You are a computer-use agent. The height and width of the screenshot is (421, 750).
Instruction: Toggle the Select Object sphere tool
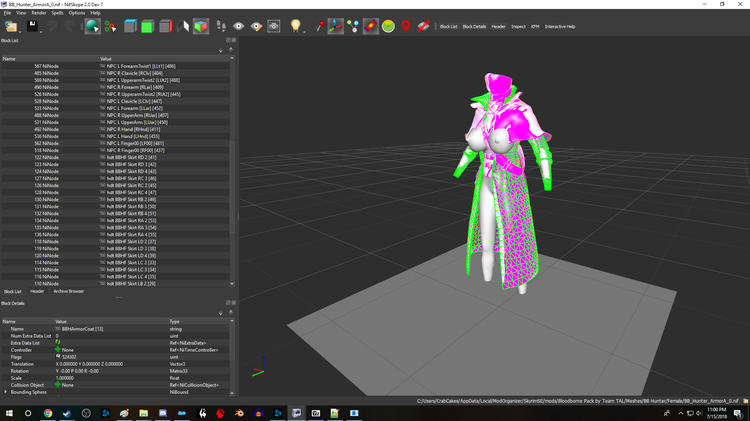click(92, 26)
